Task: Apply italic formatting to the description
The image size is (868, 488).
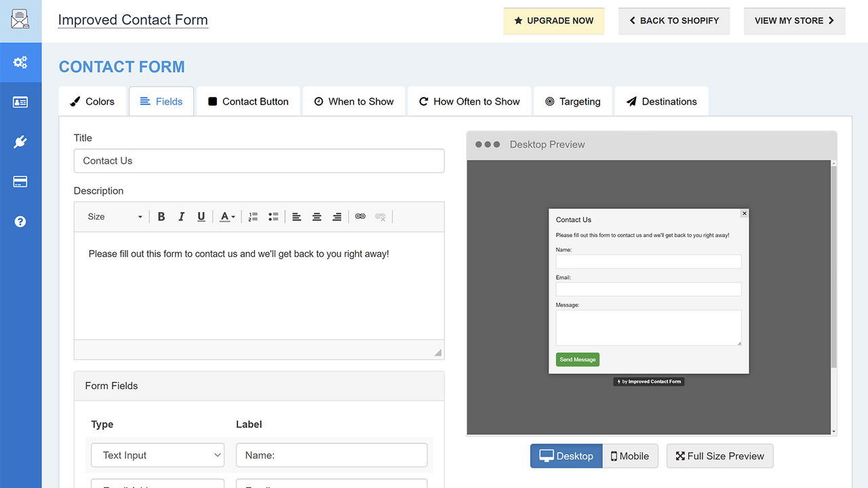Action: [x=181, y=216]
